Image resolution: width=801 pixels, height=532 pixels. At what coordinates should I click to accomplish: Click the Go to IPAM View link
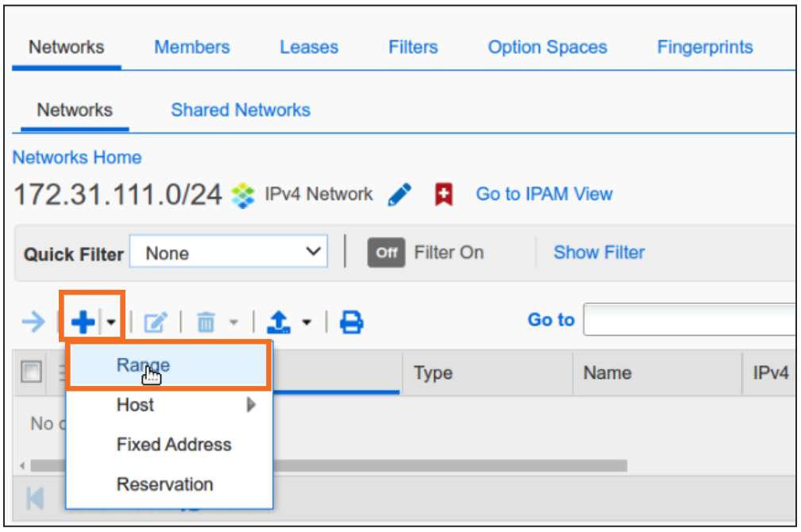click(x=544, y=195)
